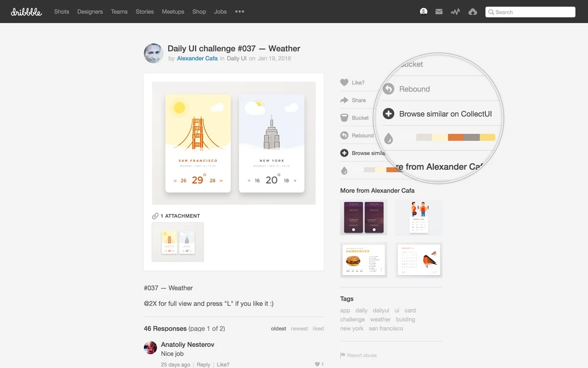Open the Shop link
Screen dimensions: 588x368
click(199, 11)
